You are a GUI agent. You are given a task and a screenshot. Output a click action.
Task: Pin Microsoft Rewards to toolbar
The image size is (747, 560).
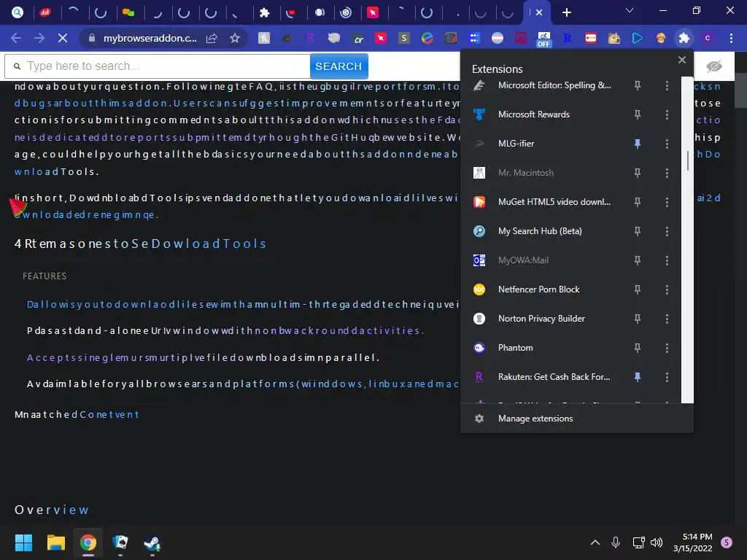pos(638,114)
